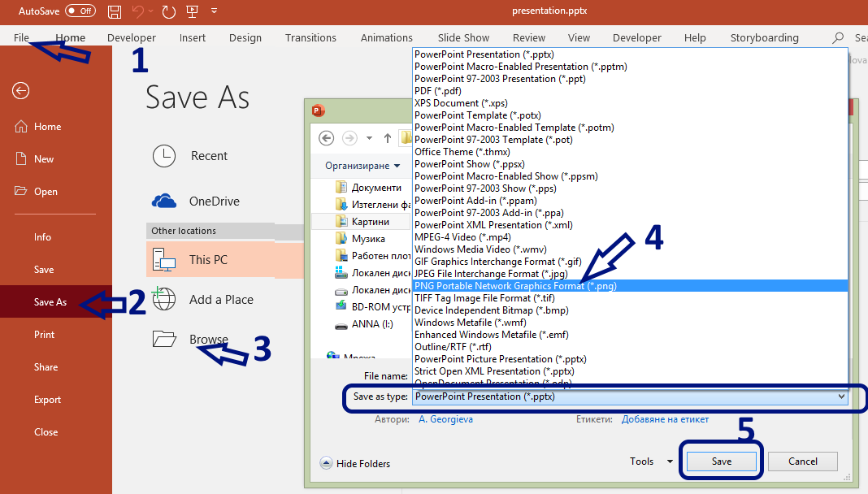Click the Browse folder option

(190, 339)
